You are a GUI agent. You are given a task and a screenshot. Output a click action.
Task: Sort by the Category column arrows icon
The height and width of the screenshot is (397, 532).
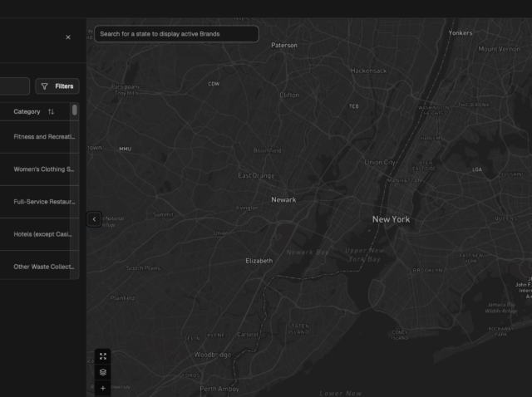(x=51, y=111)
